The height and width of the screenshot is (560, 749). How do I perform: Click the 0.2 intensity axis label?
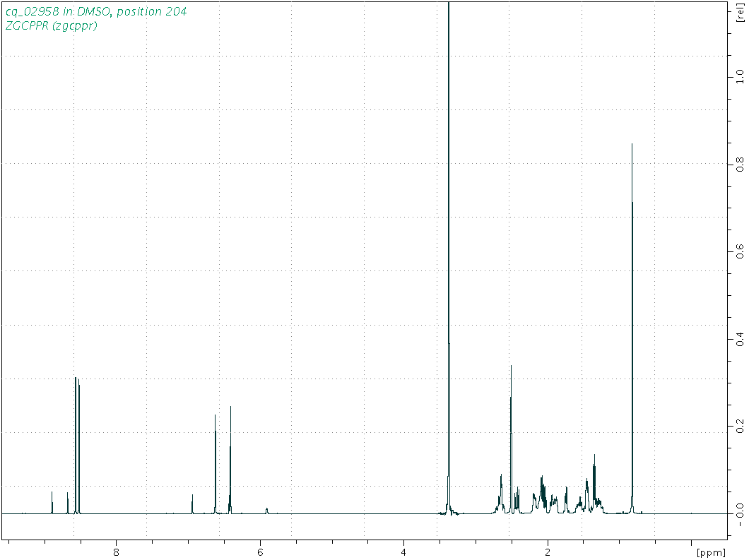click(x=741, y=426)
